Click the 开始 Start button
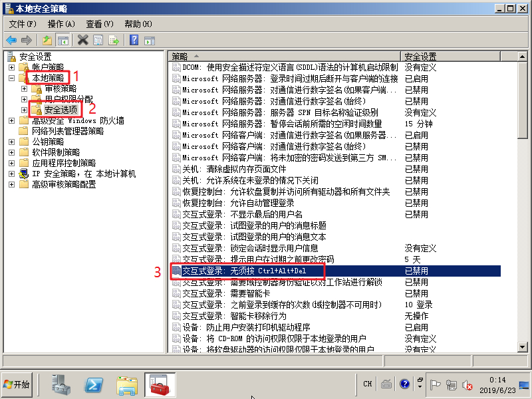 17,384
